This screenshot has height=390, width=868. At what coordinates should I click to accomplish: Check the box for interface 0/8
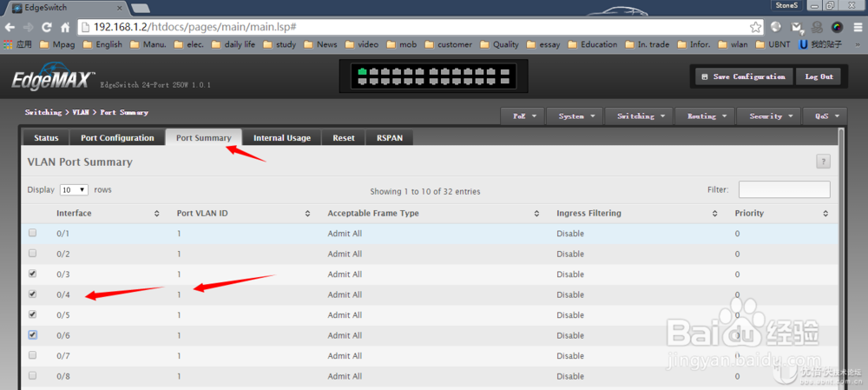point(33,375)
